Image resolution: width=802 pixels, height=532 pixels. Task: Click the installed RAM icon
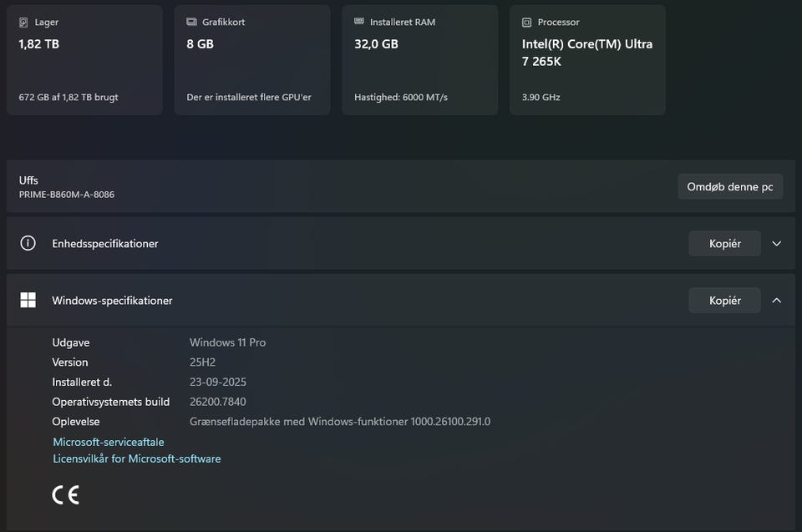[359, 23]
